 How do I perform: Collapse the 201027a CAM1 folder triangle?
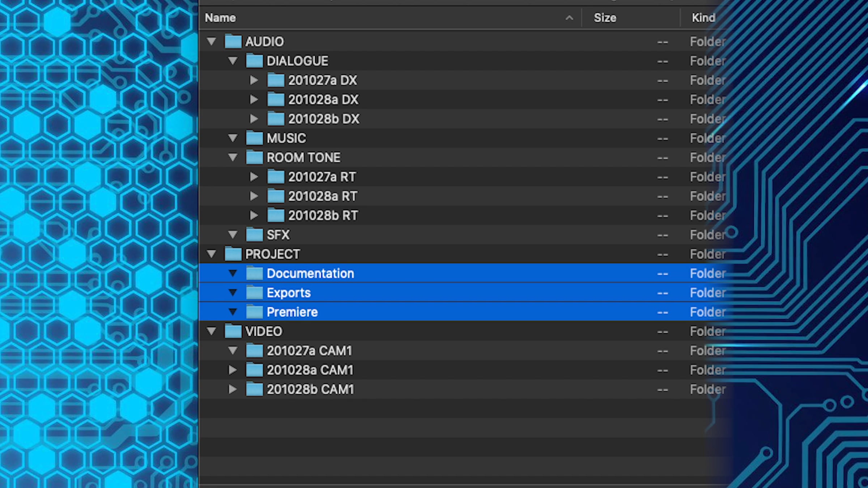(233, 351)
